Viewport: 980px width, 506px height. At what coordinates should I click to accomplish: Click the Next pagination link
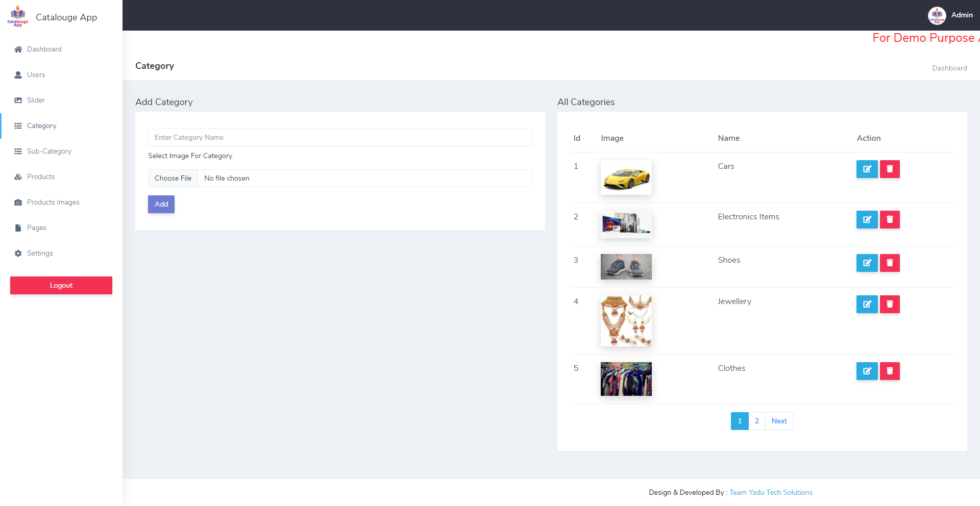(779, 421)
